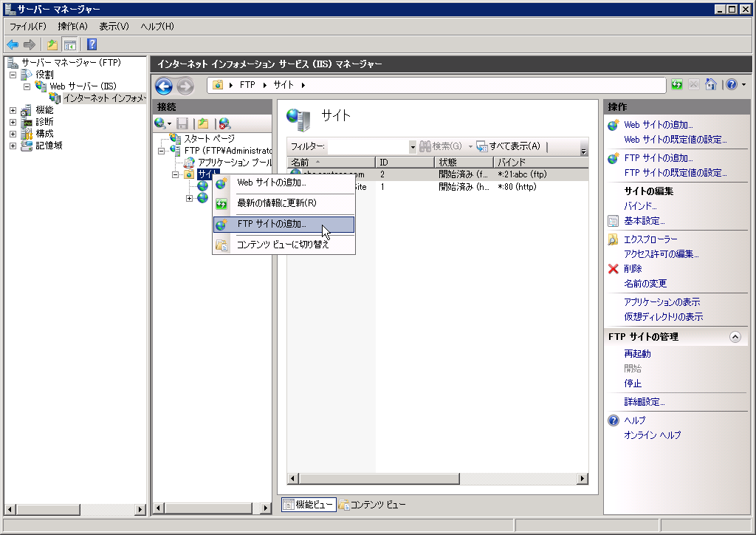Choose Web サイトの追加... in the context menu
756x535 pixels.
pyautogui.click(x=283, y=183)
